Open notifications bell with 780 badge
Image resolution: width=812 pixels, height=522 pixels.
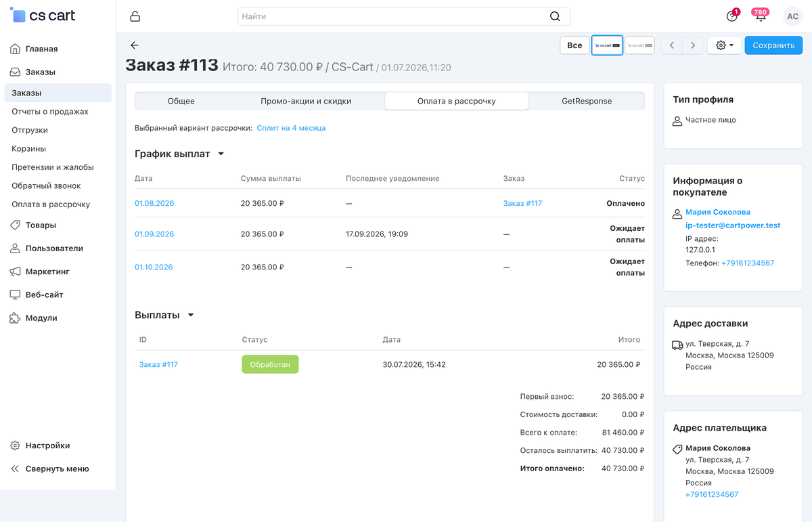[761, 16]
